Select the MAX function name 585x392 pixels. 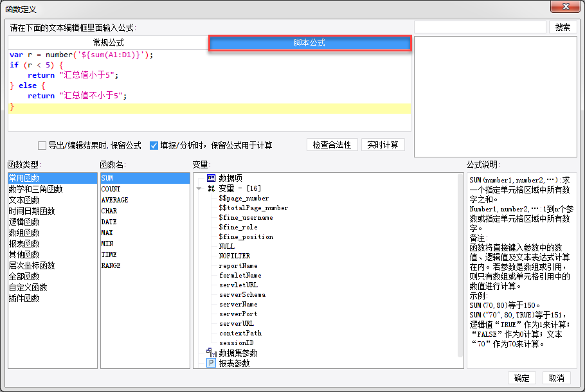click(x=145, y=233)
